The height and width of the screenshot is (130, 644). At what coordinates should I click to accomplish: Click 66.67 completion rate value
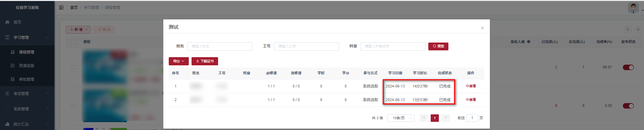(607, 67)
